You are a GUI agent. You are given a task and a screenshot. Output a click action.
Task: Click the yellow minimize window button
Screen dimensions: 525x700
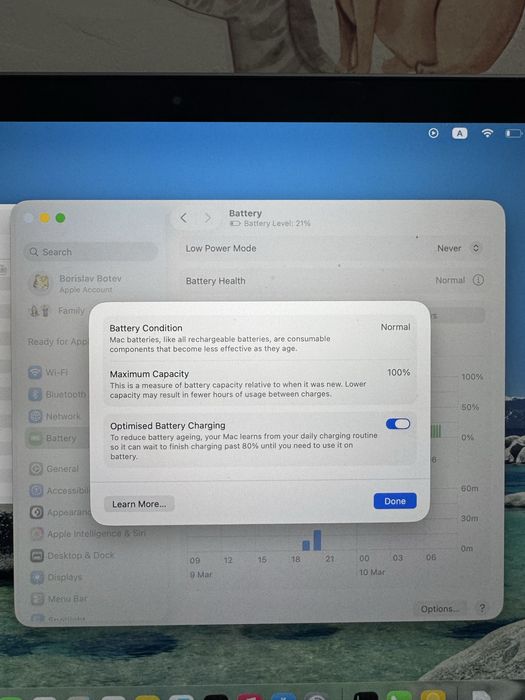pyautogui.click(x=44, y=218)
